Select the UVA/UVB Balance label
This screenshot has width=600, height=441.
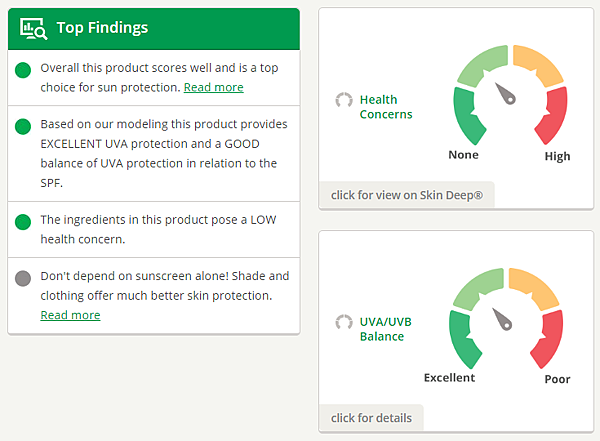coord(385,329)
